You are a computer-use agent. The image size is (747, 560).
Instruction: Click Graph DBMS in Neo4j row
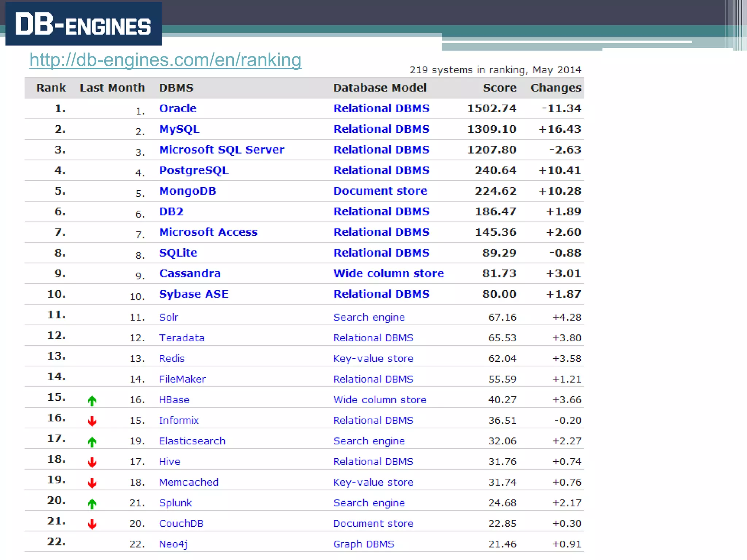coord(364,544)
